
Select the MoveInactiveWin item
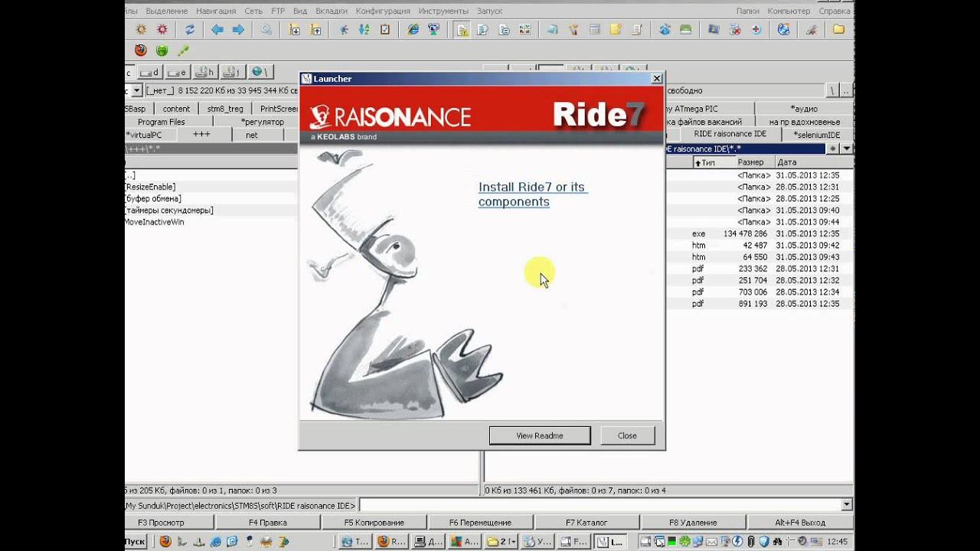[155, 222]
